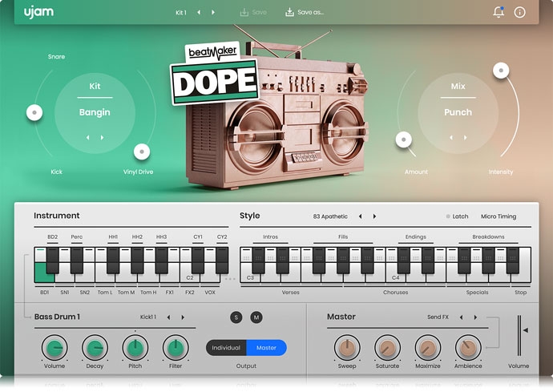Select Master output mode
The height and width of the screenshot is (392, 553).
(x=266, y=348)
